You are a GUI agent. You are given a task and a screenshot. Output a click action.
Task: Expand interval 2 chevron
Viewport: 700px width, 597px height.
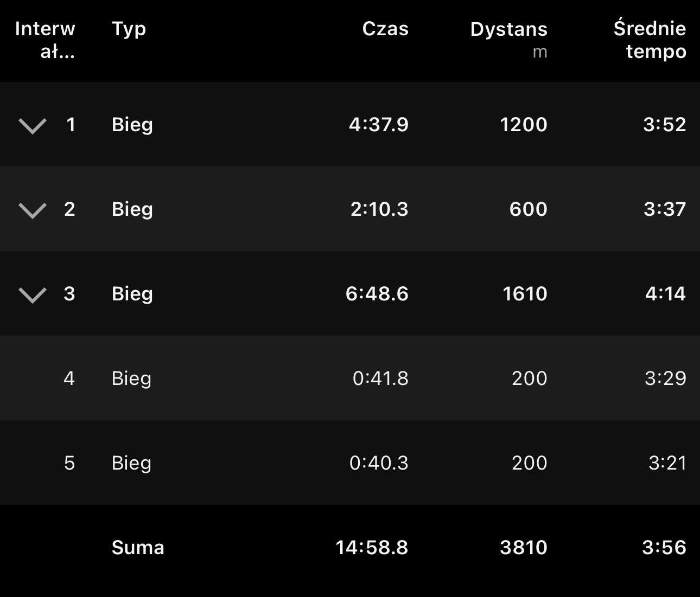pos(33,210)
